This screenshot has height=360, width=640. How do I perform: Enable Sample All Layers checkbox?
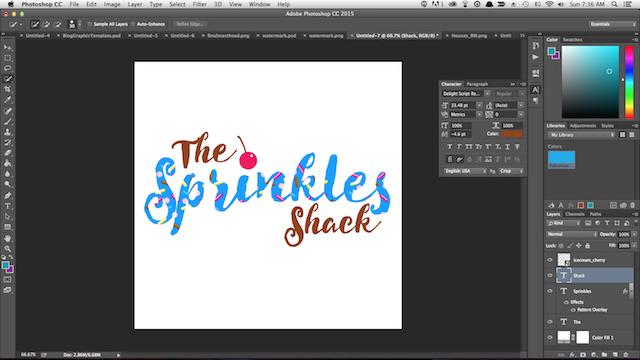[89, 24]
